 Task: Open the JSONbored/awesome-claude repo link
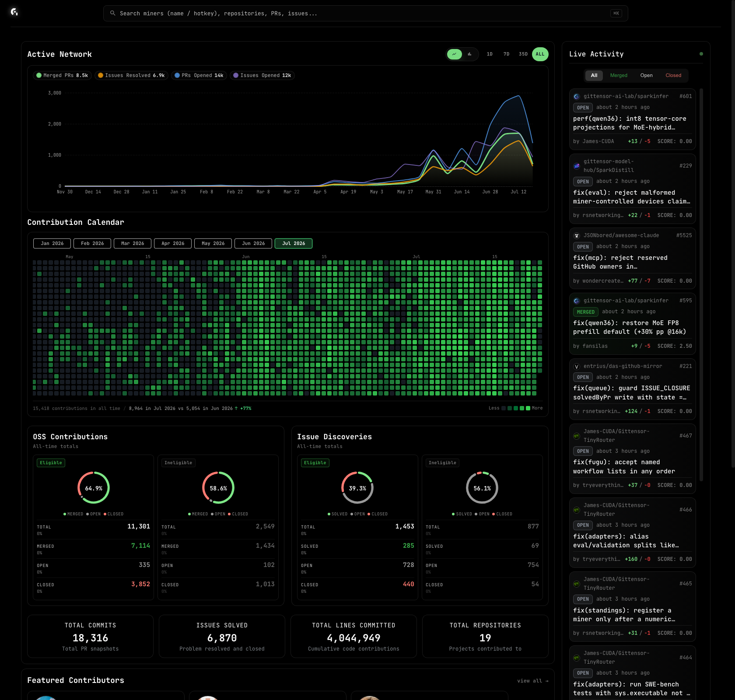(621, 235)
